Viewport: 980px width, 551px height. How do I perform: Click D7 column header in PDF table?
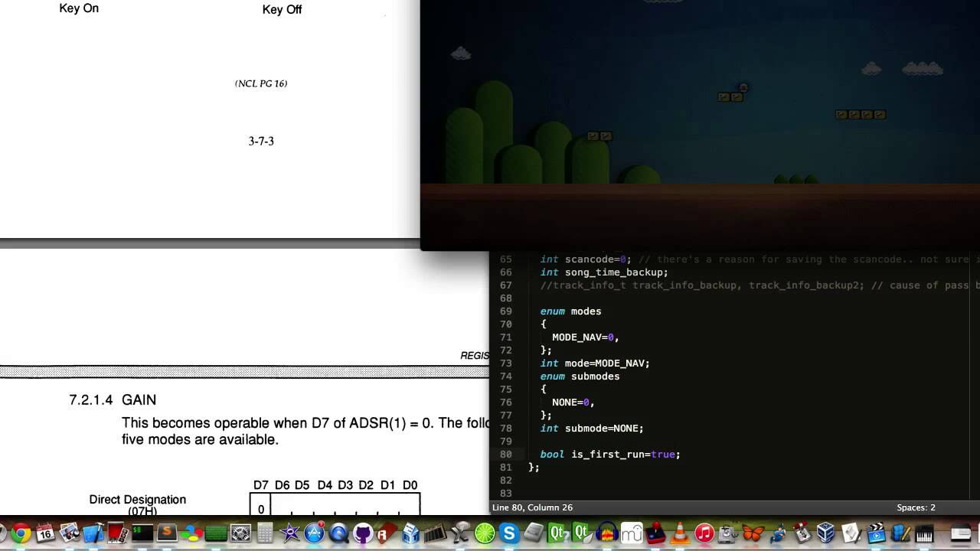pyautogui.click(x=261, y=485)
